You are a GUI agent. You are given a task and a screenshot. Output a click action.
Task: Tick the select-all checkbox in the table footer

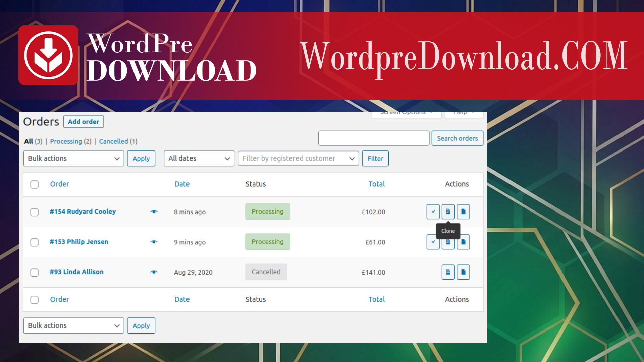pos(34,300)
